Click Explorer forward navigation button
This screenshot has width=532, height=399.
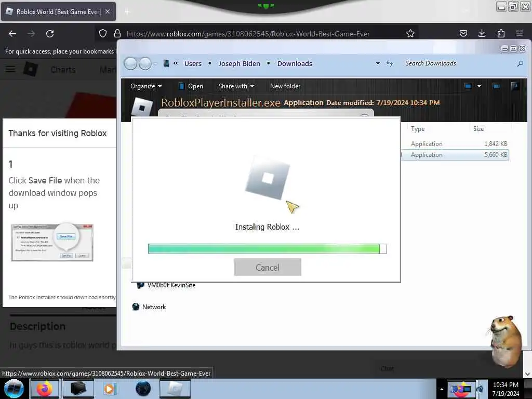coord(145,63)
